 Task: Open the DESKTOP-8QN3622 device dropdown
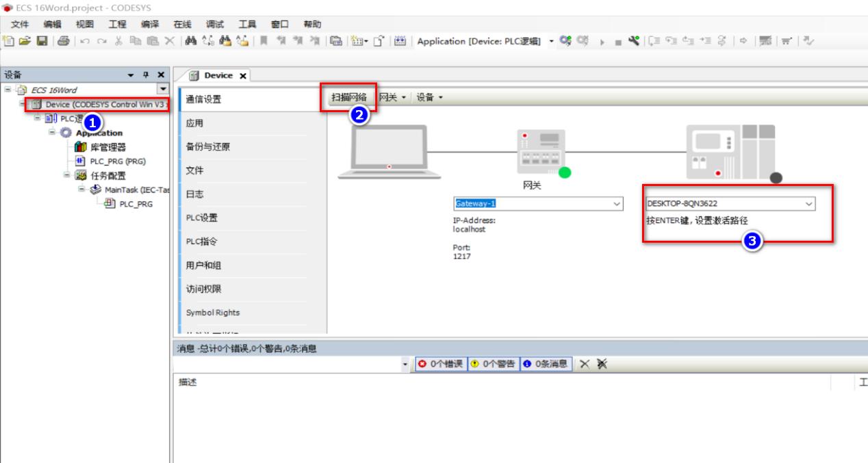point(808,203)
